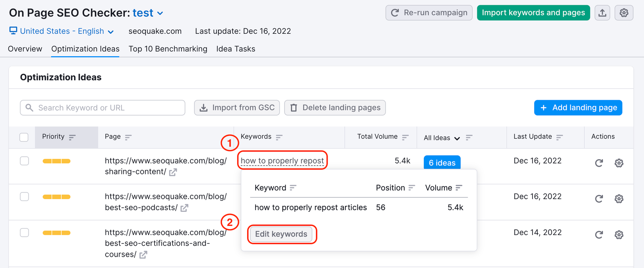Click the 5.4k total volume value

pyautogui.click(x=402, y=161)
